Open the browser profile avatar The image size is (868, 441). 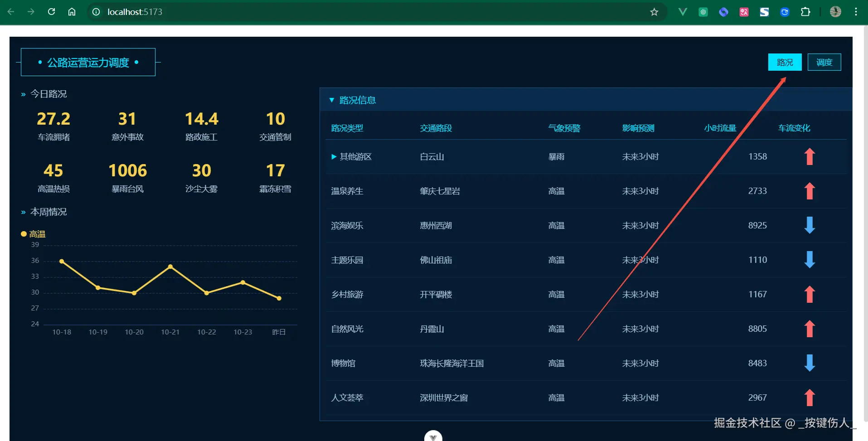point(835,12)
